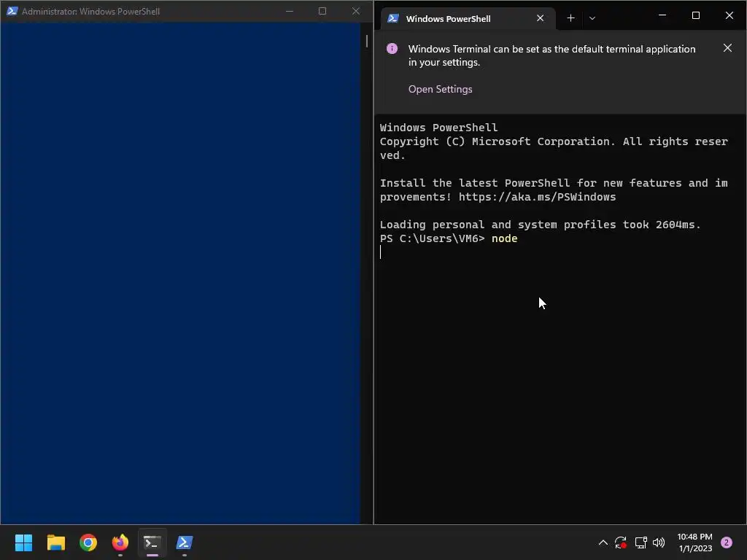
Task: Click 'Loading personal and system profiles' line
Action: pos(541,225)
